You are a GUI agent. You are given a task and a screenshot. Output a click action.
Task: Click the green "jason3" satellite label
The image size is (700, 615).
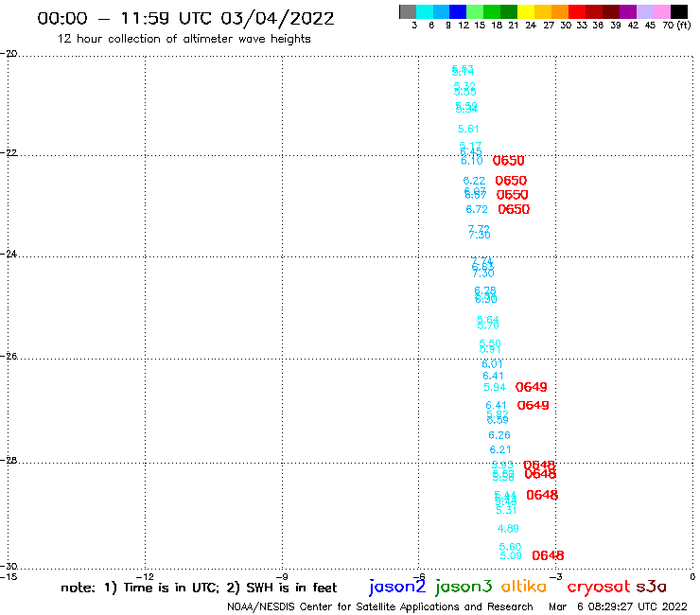[x=464, y=588]
